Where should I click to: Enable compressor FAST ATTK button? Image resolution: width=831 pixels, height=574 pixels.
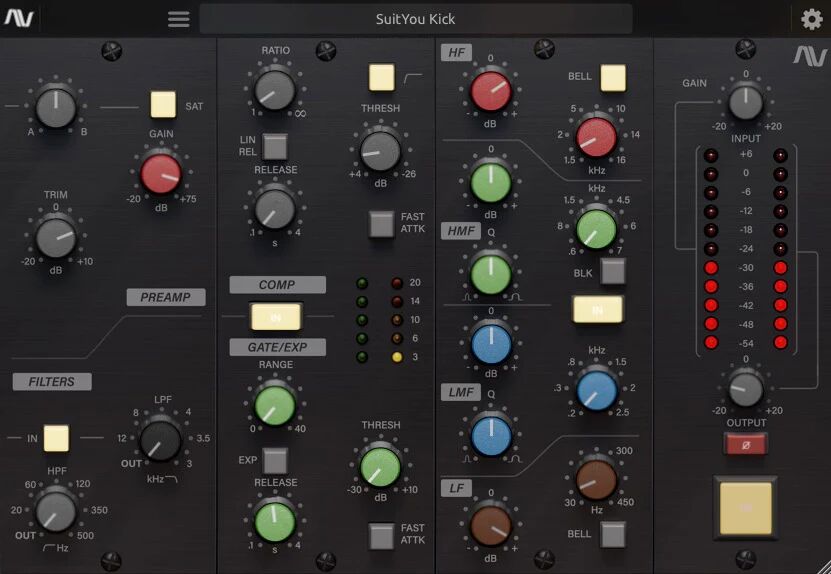[x=381, y=224]
